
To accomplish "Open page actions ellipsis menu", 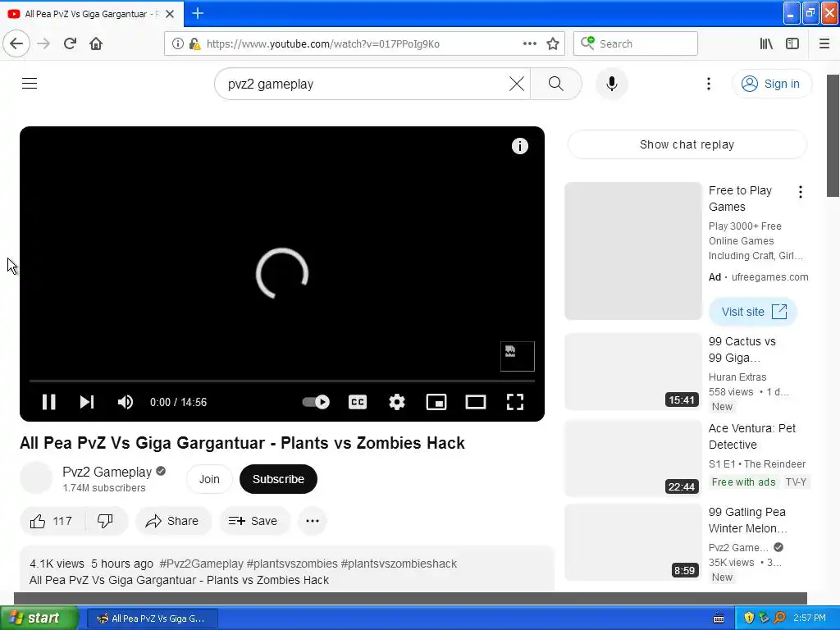I will pyautogui.click(x=529, y=43).
